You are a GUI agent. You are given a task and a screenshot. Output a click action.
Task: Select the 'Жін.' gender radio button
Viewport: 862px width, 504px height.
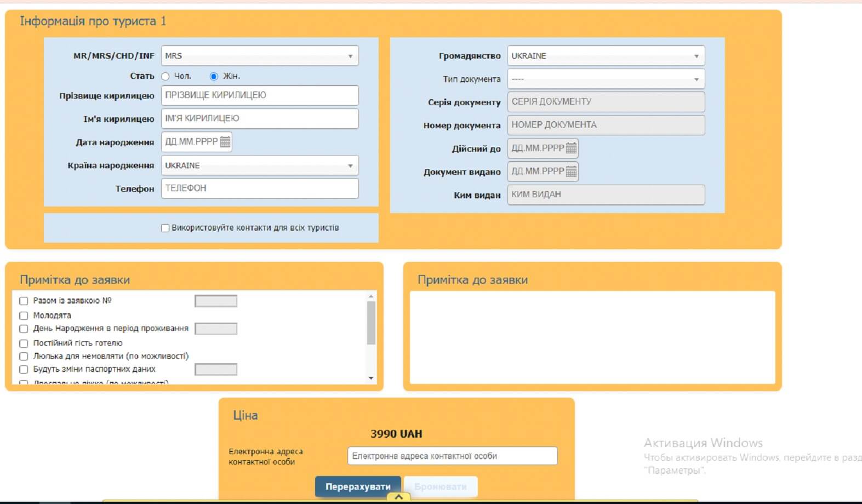point(214,77)
